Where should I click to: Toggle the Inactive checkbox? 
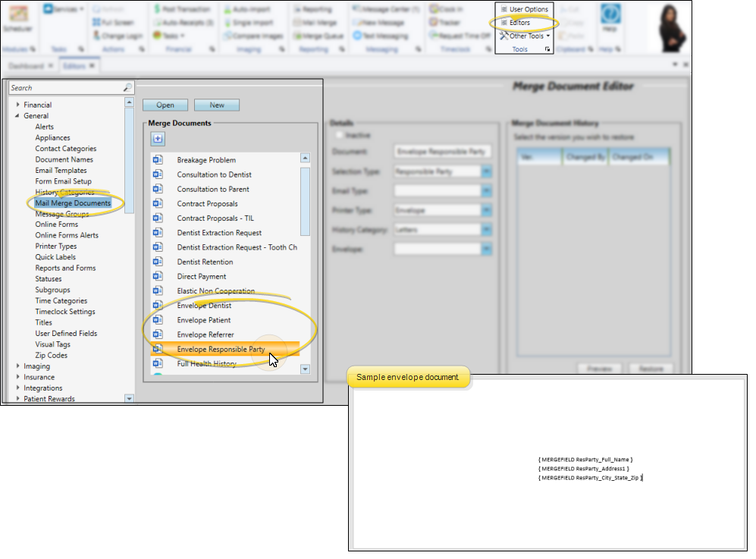(340, 135)
